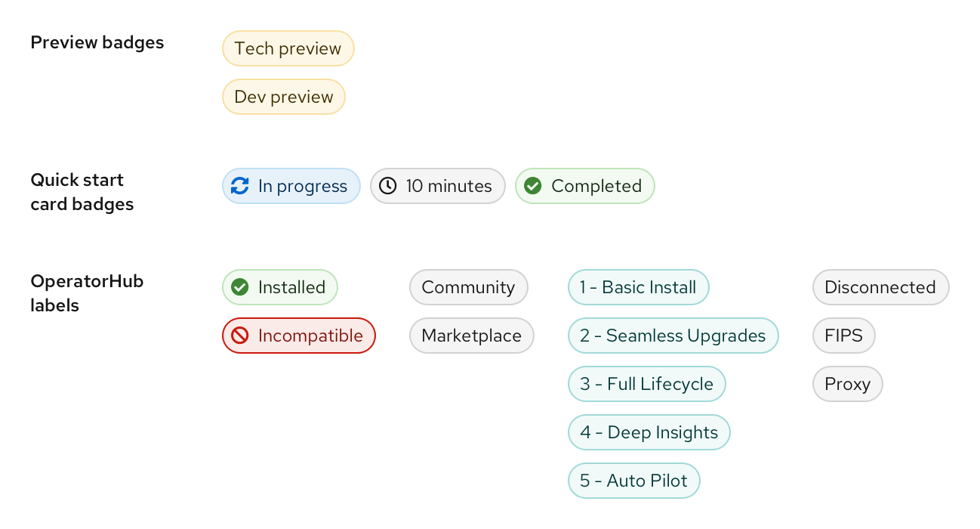Image resolution: width=980 pixels, height=529 pixels.
Task: Select the Marketplace label
Action: tap(471, 336)
